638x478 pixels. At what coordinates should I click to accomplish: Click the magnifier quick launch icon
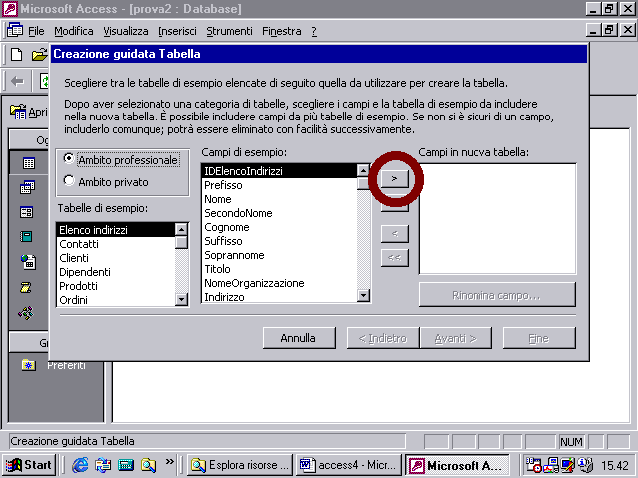pos(148,465)
